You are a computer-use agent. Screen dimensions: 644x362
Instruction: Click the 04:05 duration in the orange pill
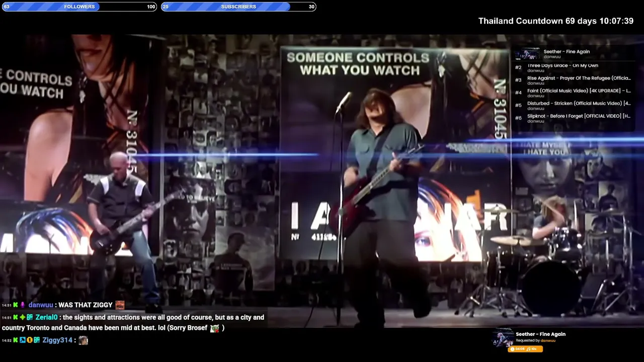520,349
